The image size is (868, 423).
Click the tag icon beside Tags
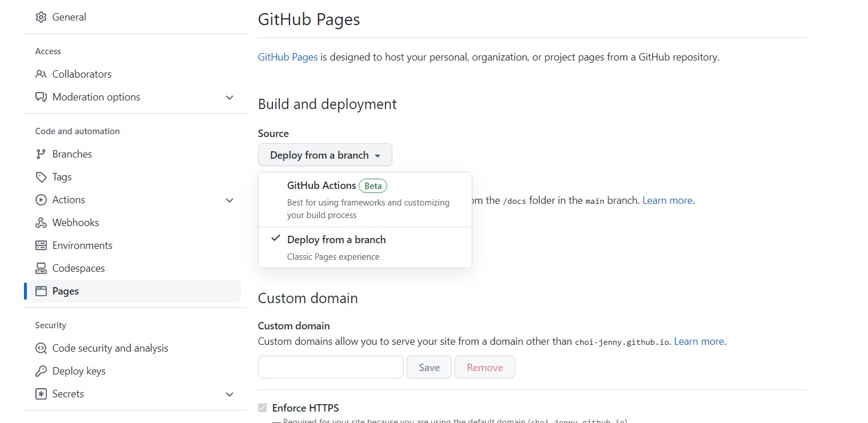pos(41,177)
